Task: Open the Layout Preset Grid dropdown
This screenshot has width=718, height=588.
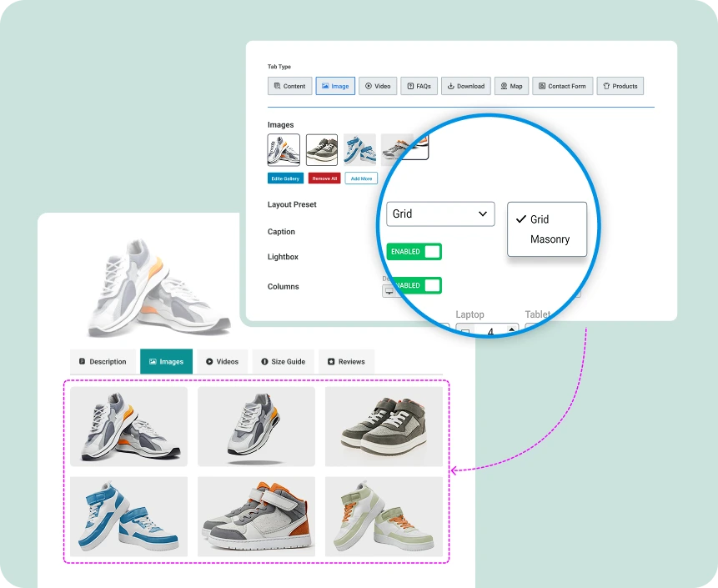Action: pyautogui.click(x=440, y=214)
